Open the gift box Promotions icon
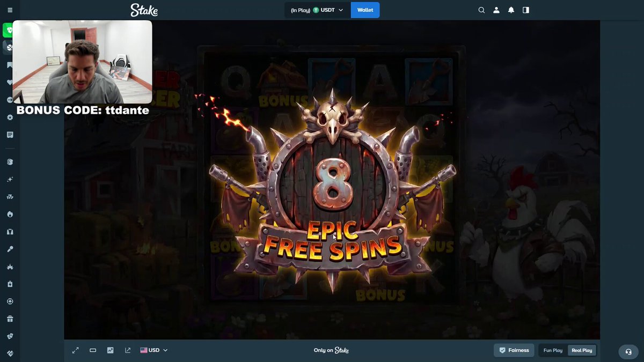The height and width of the screenshot is (362, 644). pyautogui.click(x=10, y=319)
